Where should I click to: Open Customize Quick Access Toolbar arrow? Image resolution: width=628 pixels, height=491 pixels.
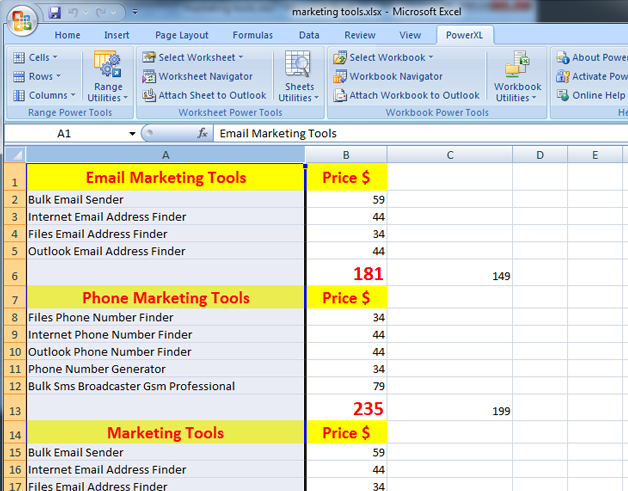tap(135, 12)
